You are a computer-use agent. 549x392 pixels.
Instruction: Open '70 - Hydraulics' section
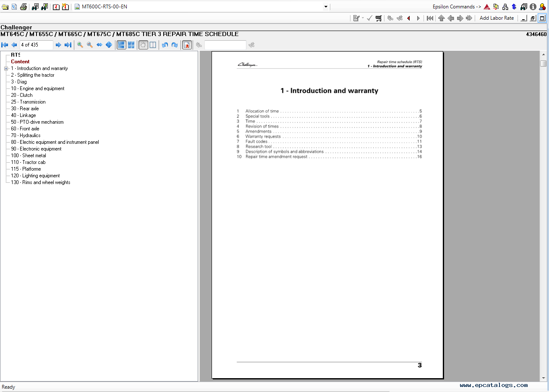coord(26,135)
